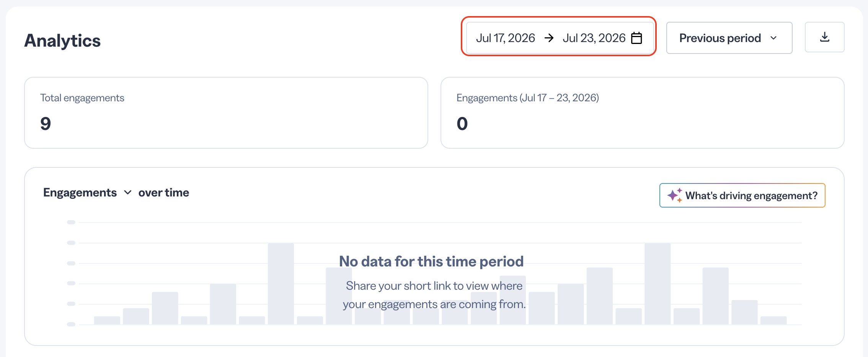Open the Previous period dropdown

pos(729,38)
